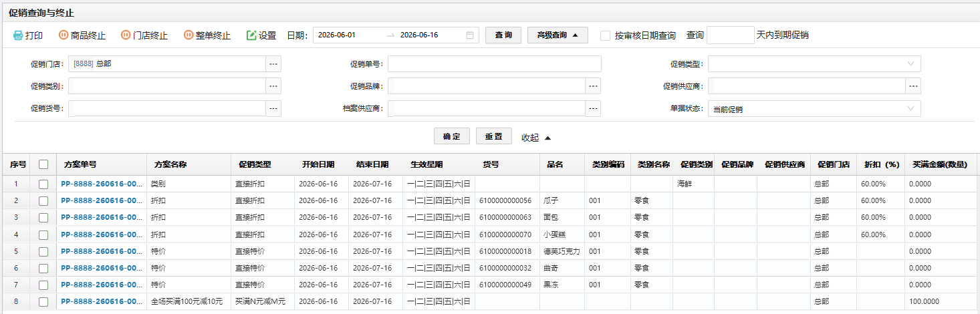Select the 100.0000 amount cell

[941, 302]
